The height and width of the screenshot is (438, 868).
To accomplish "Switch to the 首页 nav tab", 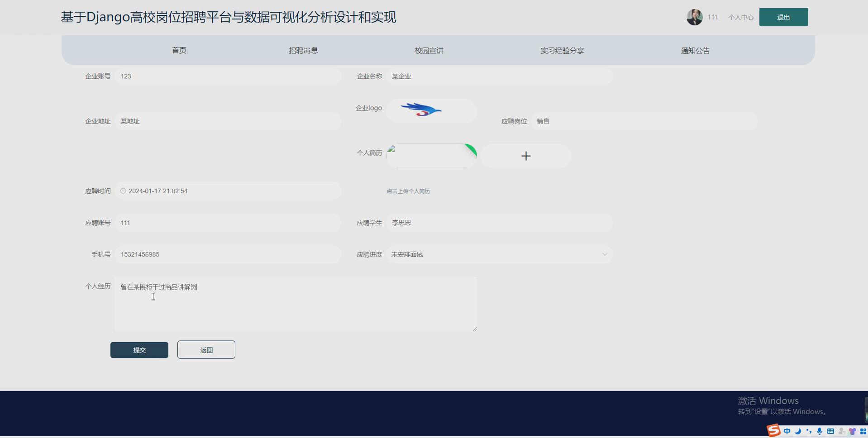I will (178, 50).
